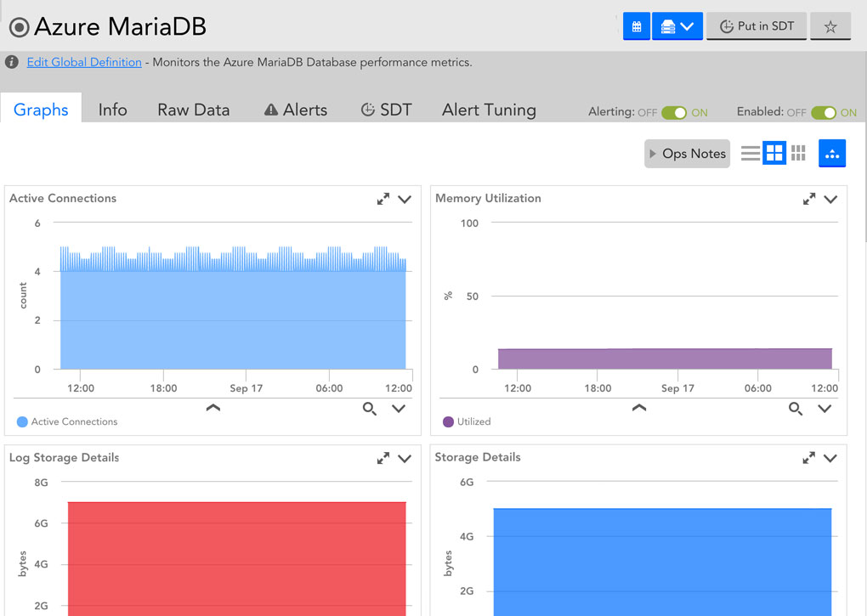Collapse the Memory Utilization legend caret
The image size is (867, 616).
point(639,408)
